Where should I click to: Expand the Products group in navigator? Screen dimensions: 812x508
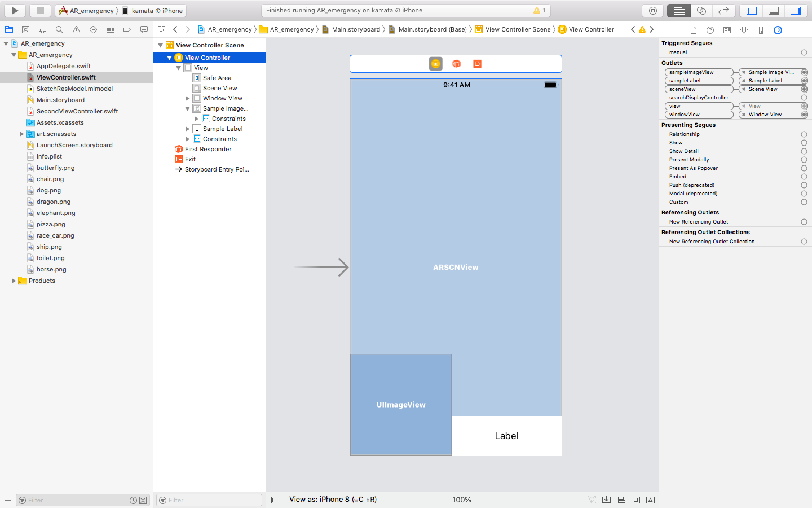point(14,281)
